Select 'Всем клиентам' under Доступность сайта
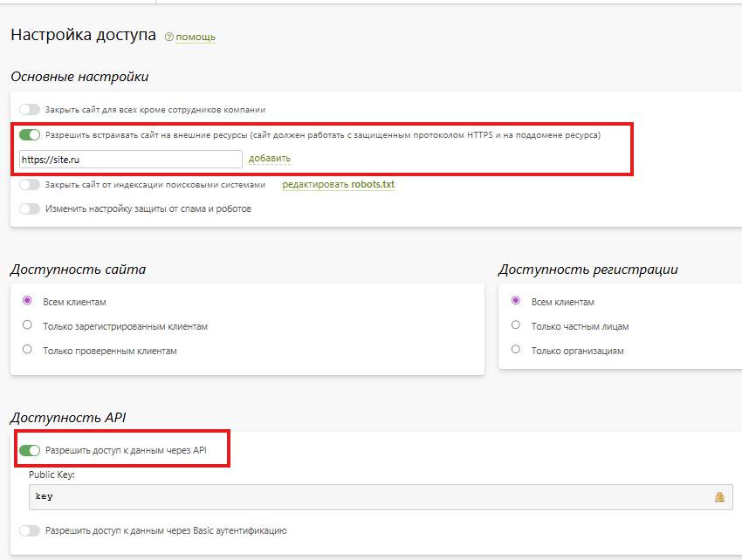 coord(27,302)
